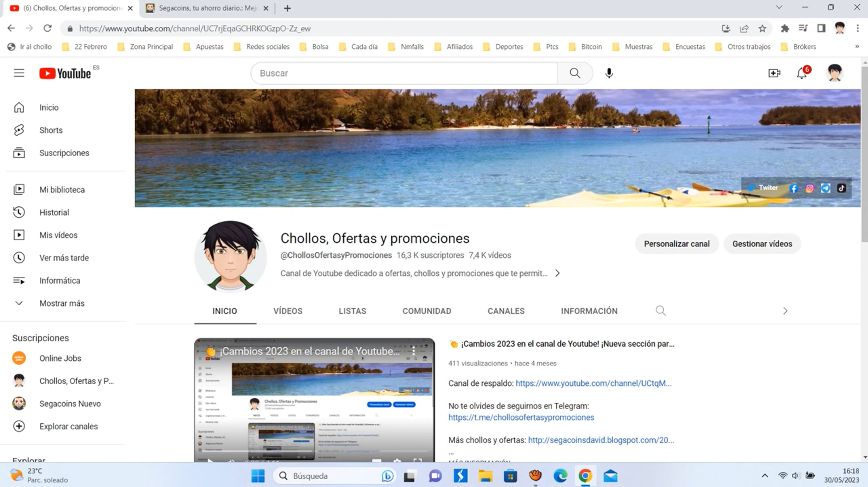
Task: Click the Instagram icon on the banner
Action: pos(810,188)
